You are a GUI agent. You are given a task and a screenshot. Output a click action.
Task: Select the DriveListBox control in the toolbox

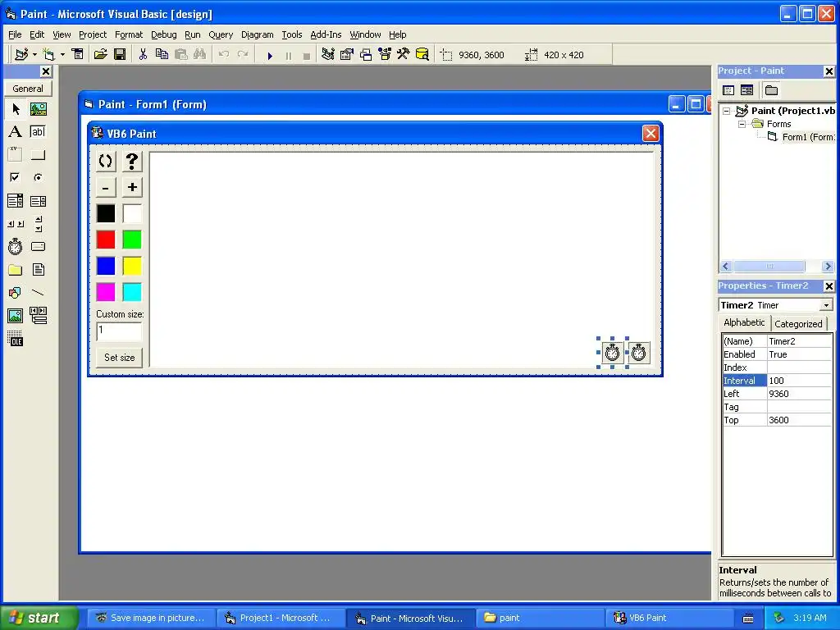tap(38, 246)
